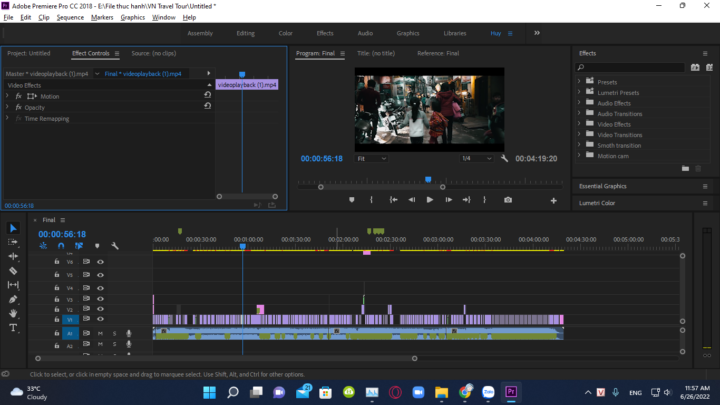Hide V1 track output
The width and height of the screenshot is (720, 405).
point(100,319)
